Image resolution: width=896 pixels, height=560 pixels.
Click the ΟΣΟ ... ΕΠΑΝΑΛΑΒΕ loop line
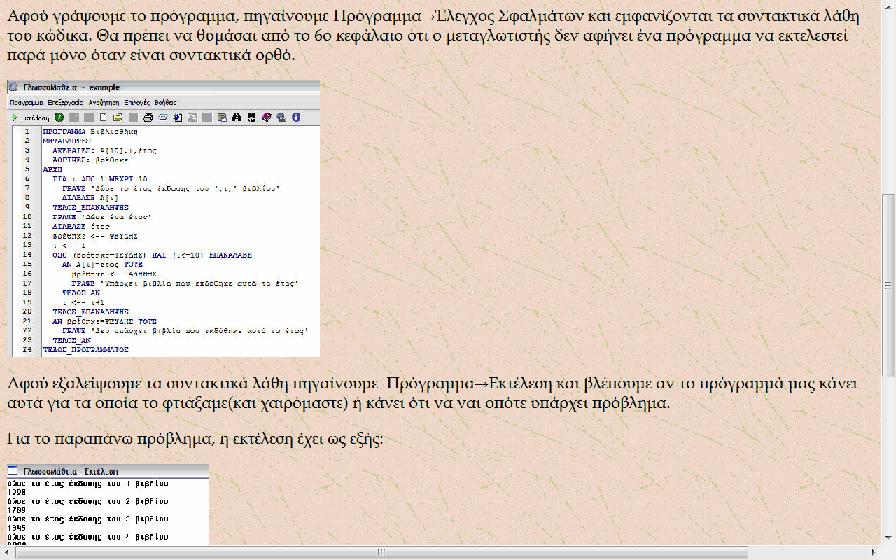(152, 255)
